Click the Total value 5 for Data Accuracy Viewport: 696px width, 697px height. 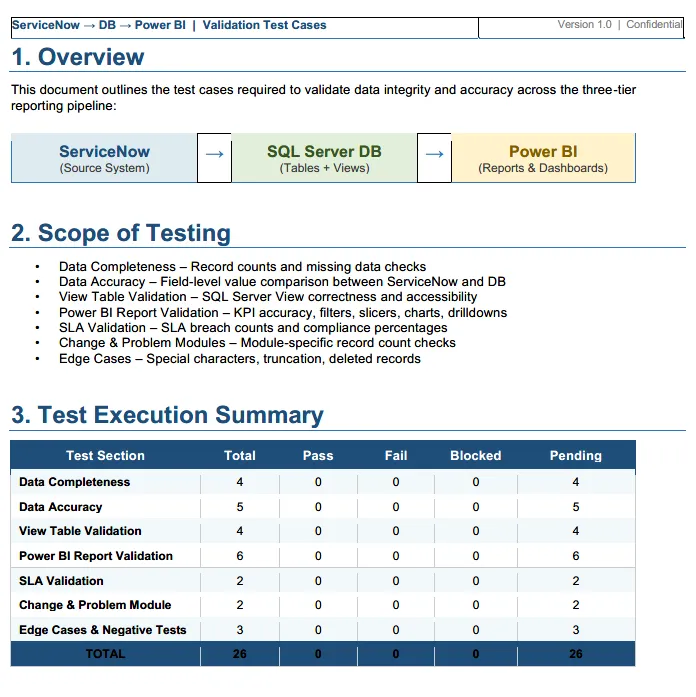[x=240, y=507]
